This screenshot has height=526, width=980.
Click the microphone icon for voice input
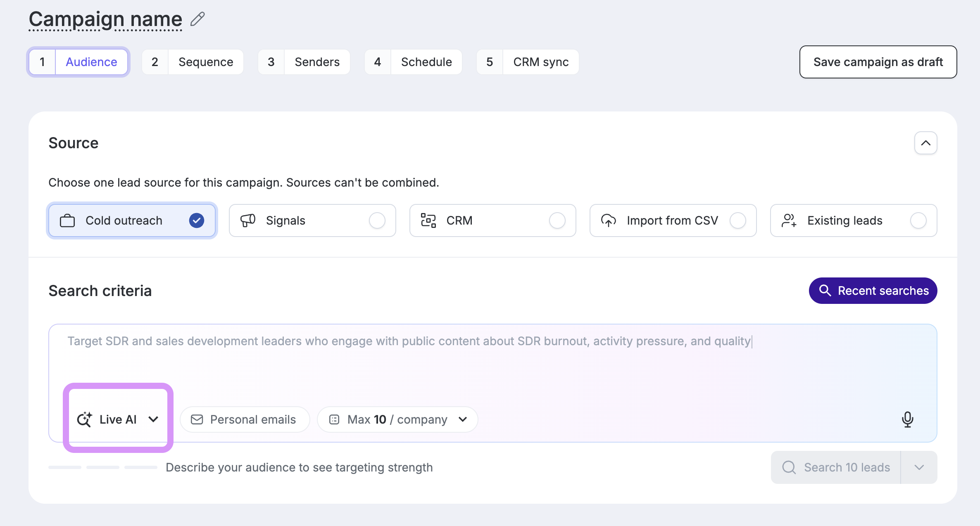tap(907, 419)
